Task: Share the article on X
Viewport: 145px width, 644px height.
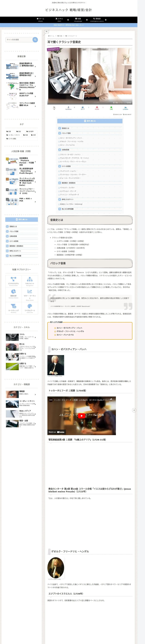Action: coord(54,108)
